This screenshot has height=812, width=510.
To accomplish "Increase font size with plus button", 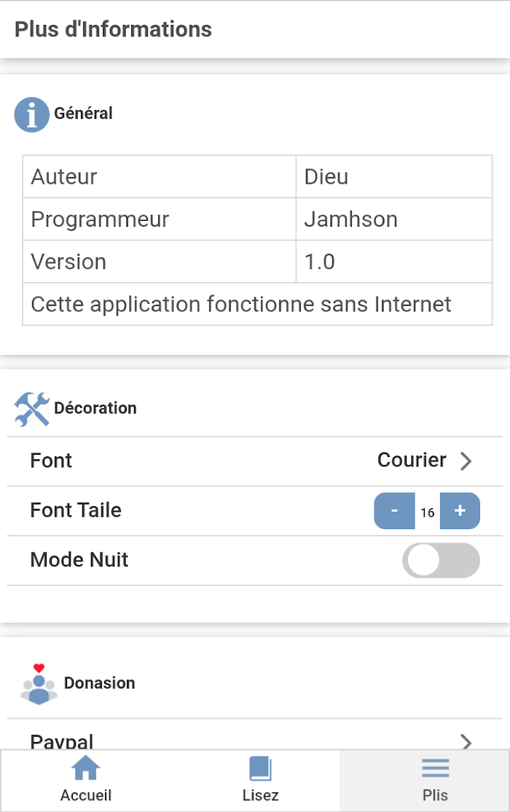I will (460, 511).
